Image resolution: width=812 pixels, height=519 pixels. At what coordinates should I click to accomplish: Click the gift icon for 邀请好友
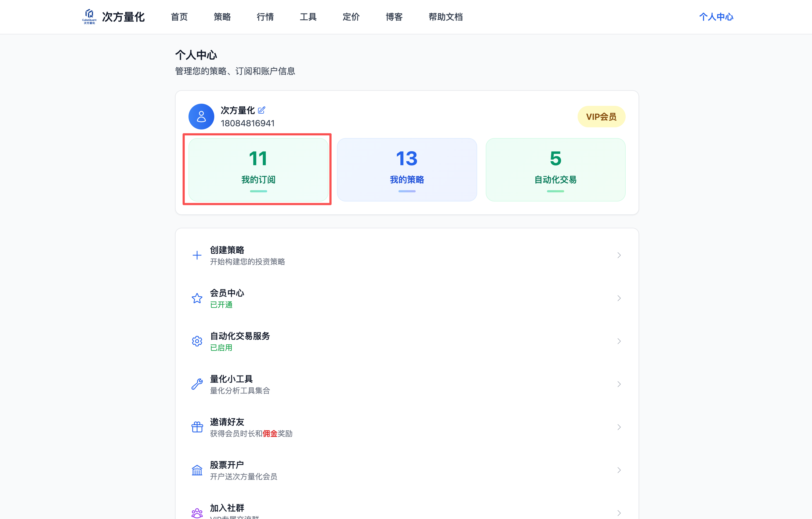[x=197, y=427]
